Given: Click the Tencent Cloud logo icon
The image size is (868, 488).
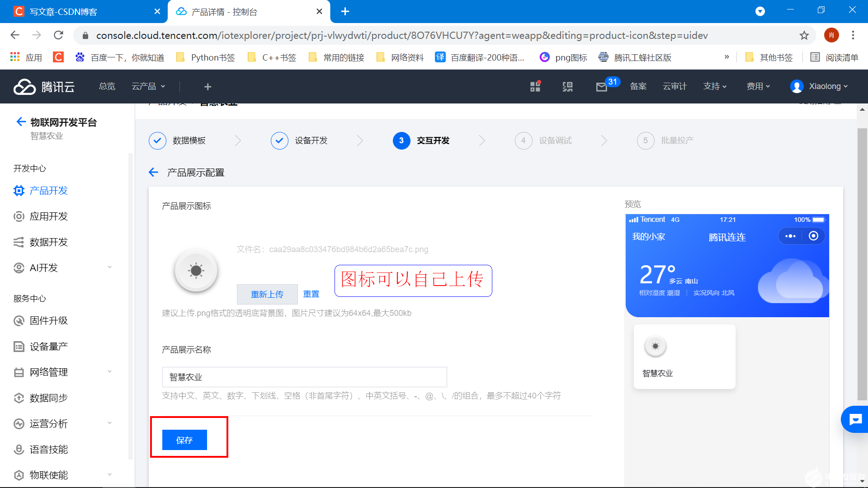Looking at the screenshot, I should pos(24,86).
